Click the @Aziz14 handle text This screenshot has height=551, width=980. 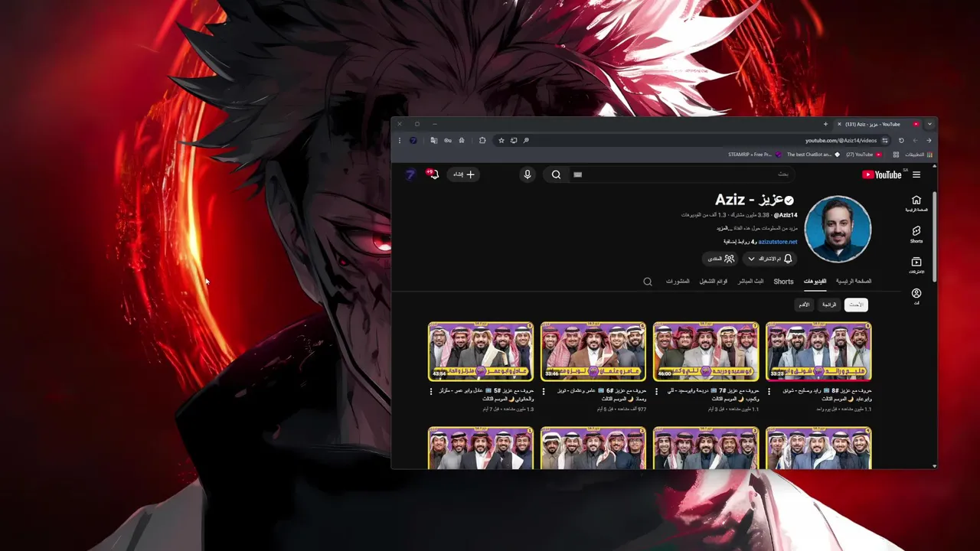pyautogui.click(x=786, y=215)
